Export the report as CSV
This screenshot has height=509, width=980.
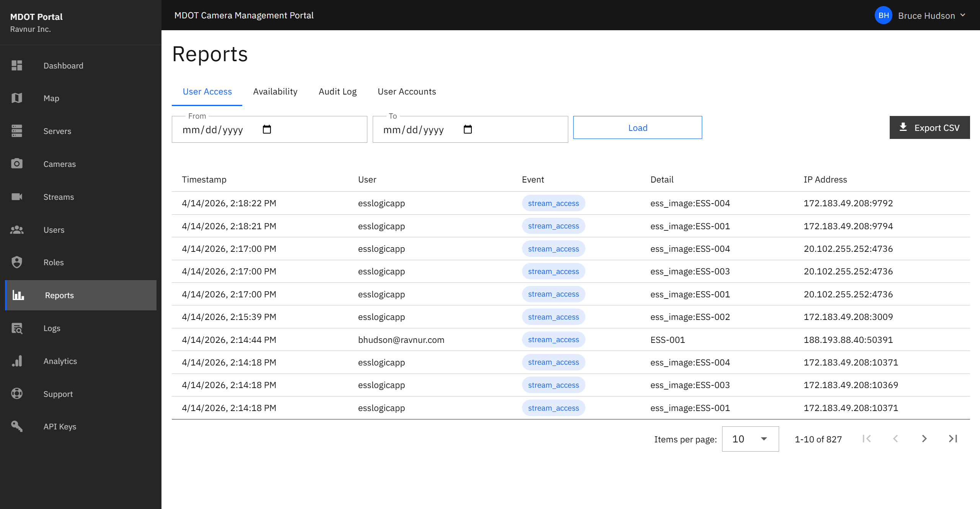pyautogui.click(x=929, y=127)
